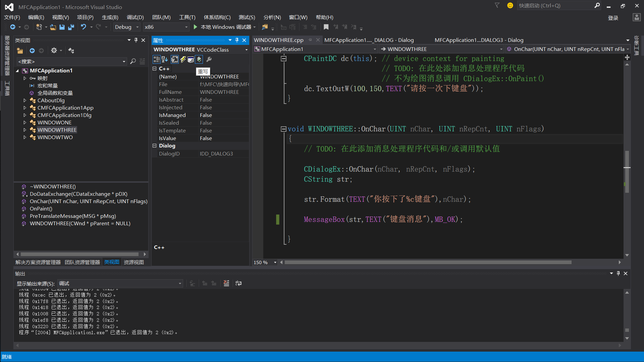The height and width of the screenshot is (362, 644).
Task: Switch to the 资源视图 tab
Action: click(133, 262)
